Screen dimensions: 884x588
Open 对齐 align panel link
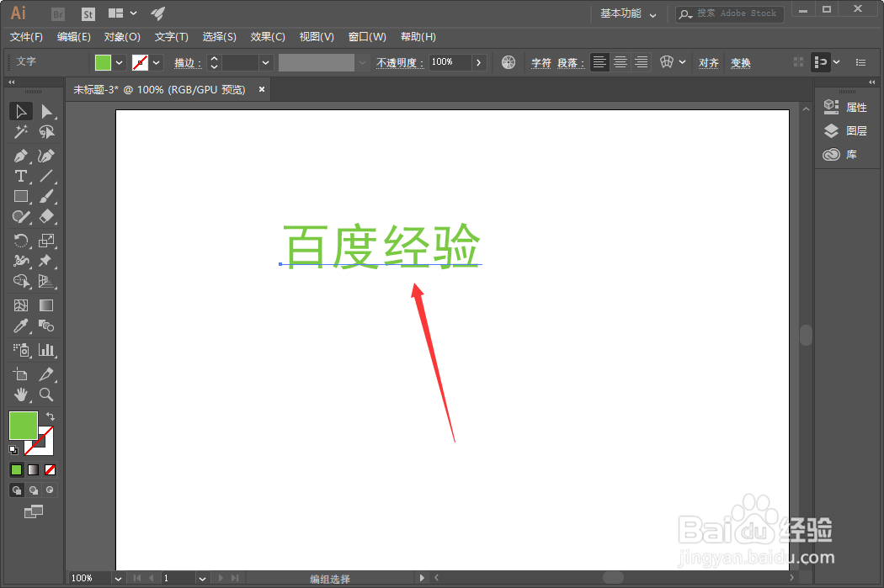709,63
